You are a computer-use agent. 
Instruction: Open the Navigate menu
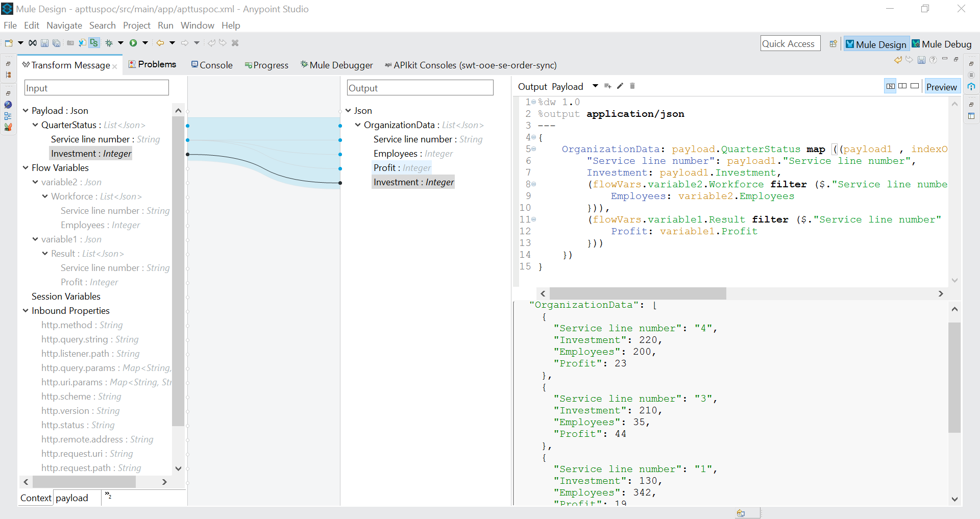tap(64, 26)
